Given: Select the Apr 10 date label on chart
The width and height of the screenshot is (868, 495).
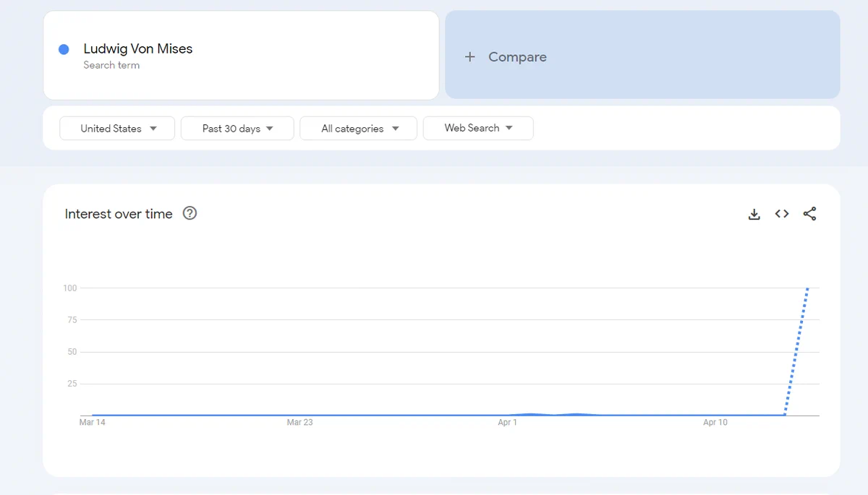Looking at the screenshot, I should pyautogui.click(x=715, y=422).
